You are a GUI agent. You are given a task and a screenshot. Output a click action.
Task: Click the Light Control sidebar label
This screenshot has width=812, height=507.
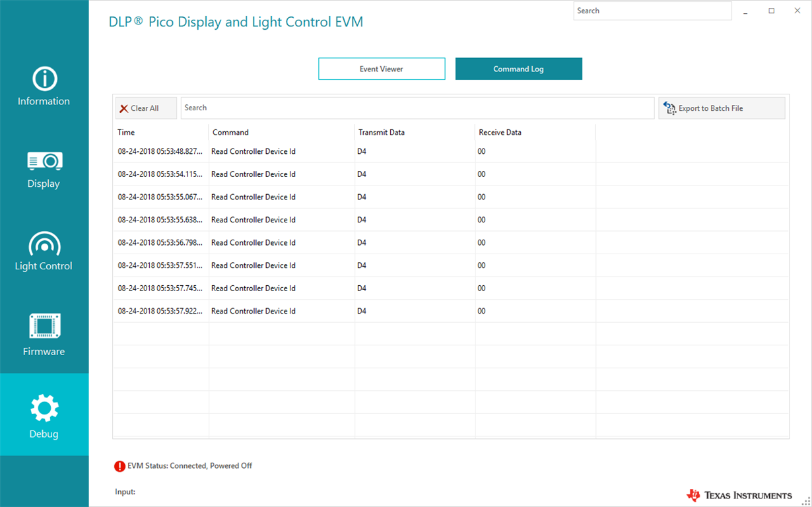point(44,266)
